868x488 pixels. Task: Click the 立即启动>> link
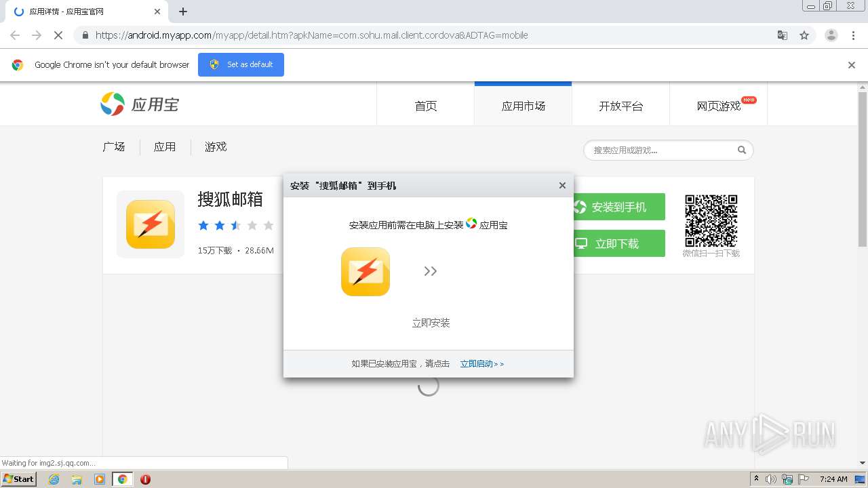[482, 364]
